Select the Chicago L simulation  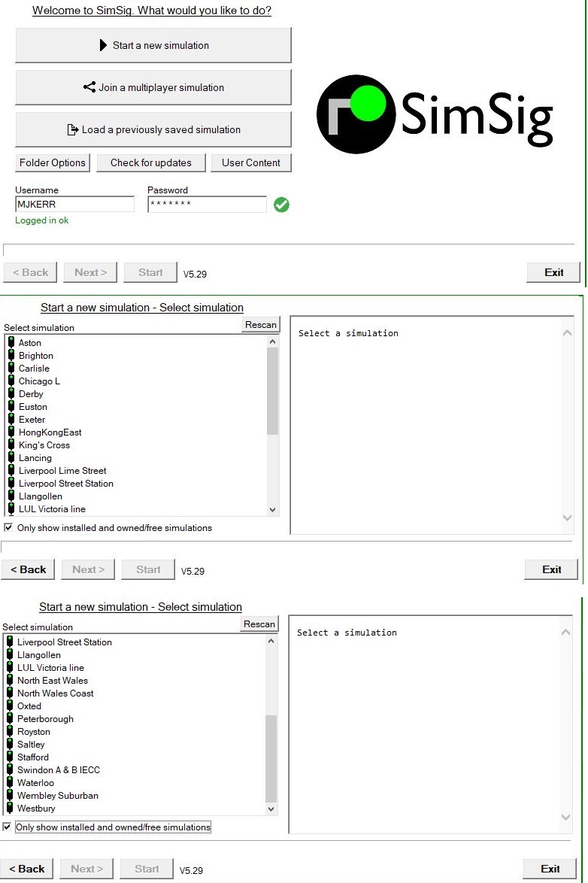tap(39, 381)
